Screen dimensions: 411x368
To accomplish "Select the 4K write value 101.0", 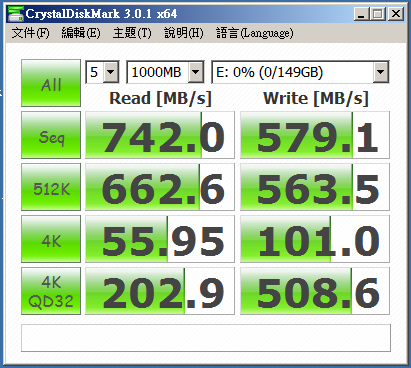I will [x=315, y=239].
